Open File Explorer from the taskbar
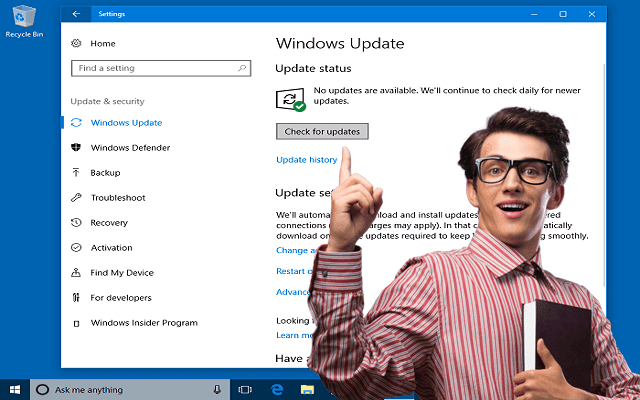The image size is (640, 400). (307, 390)
